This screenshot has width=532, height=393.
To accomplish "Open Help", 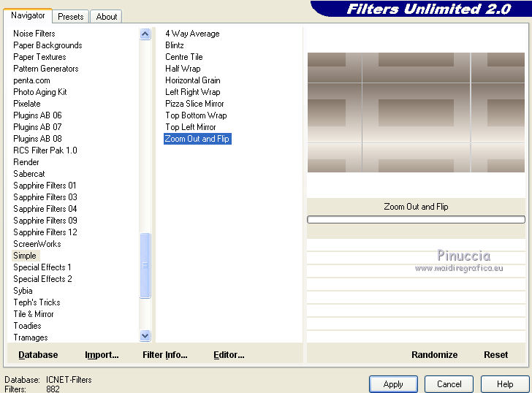I will 505,384.
